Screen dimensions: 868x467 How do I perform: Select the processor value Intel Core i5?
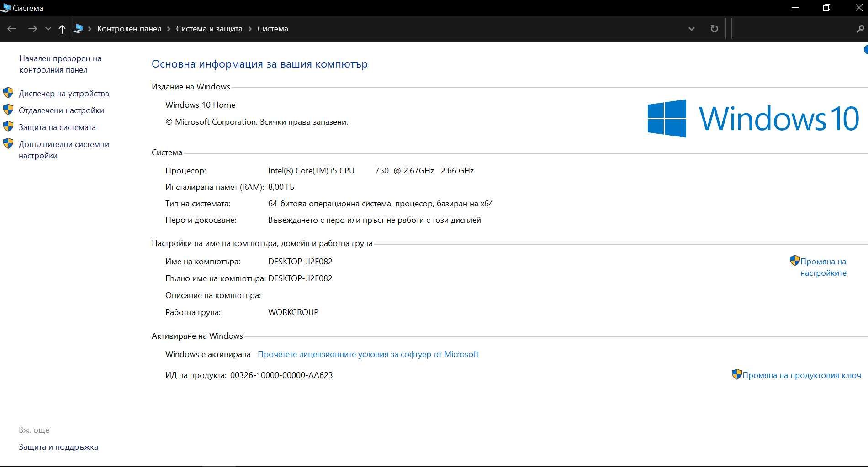point(371,171)
